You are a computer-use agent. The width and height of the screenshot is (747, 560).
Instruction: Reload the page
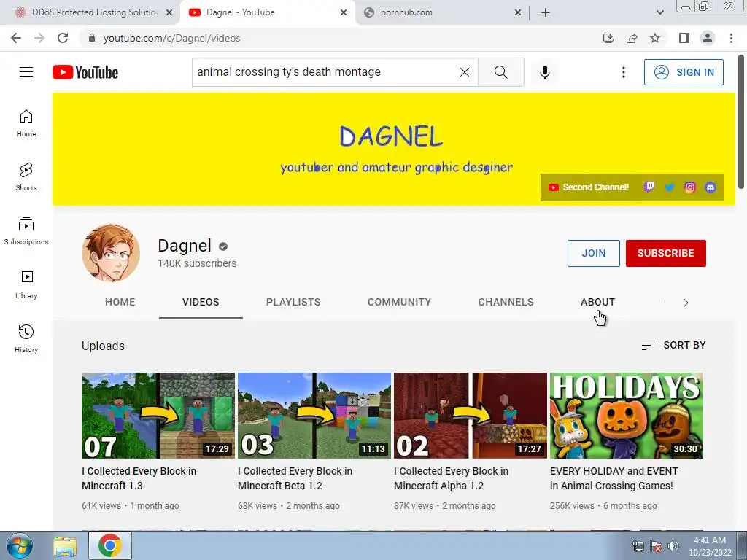pos(63,38)
